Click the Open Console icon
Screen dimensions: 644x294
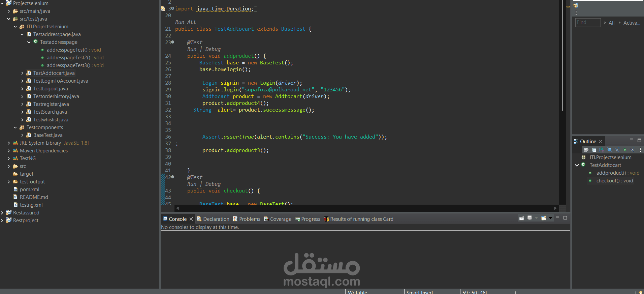tap(543, 218)
